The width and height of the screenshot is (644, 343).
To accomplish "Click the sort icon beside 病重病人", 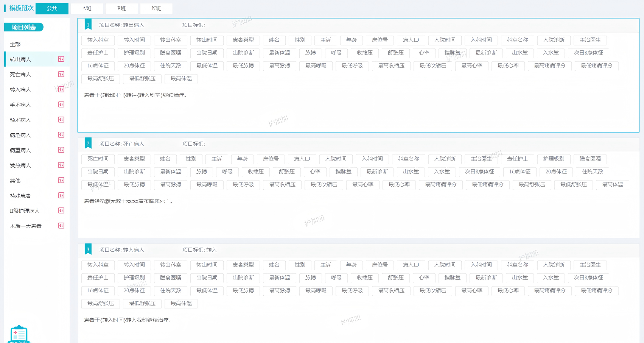I will (x=61, y=150).
